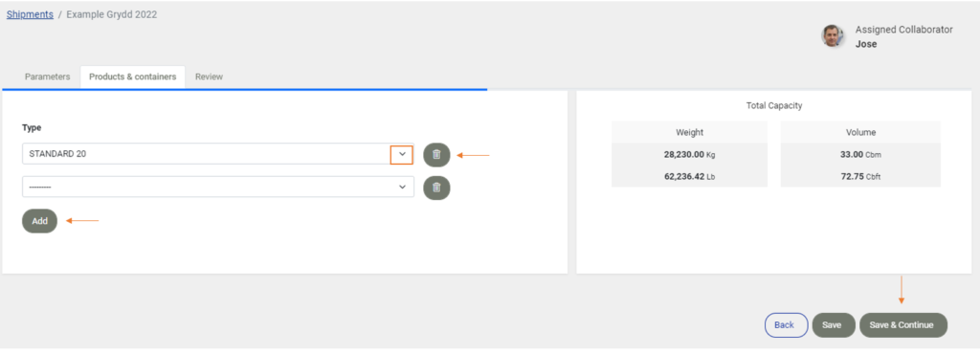Expand the STANDARD 20 type dropdown arrow

coord(402,154)
